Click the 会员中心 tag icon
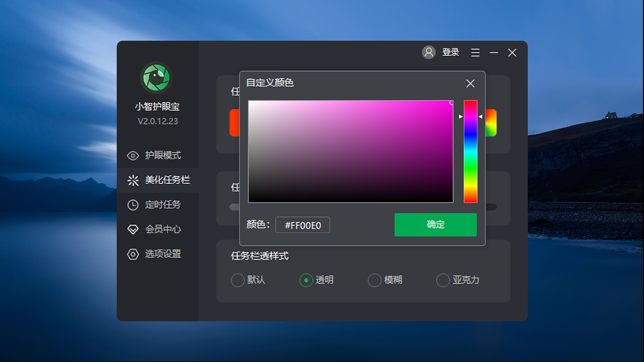The width and height of the screenshot is (644, 362). [133, 229]
